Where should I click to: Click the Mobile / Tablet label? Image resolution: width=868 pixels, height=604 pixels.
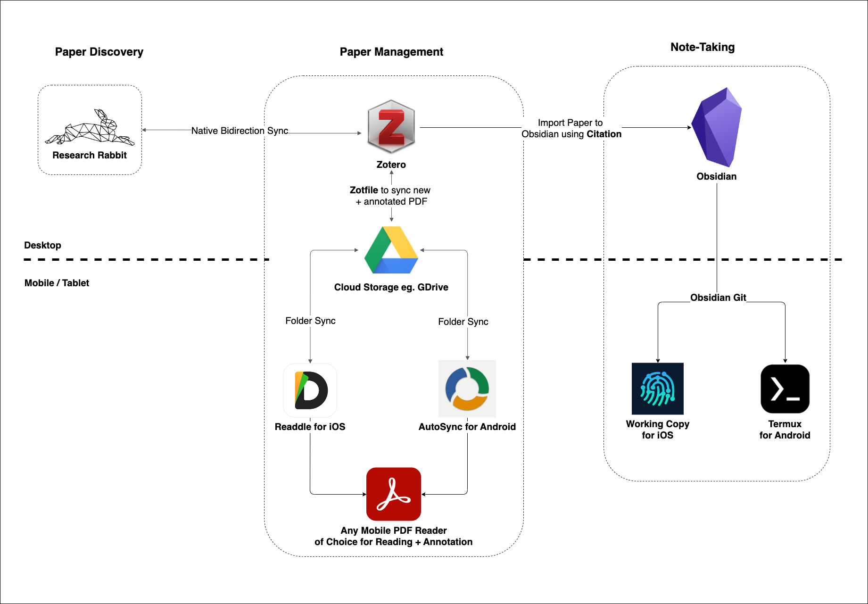click(x=57, y=283)
